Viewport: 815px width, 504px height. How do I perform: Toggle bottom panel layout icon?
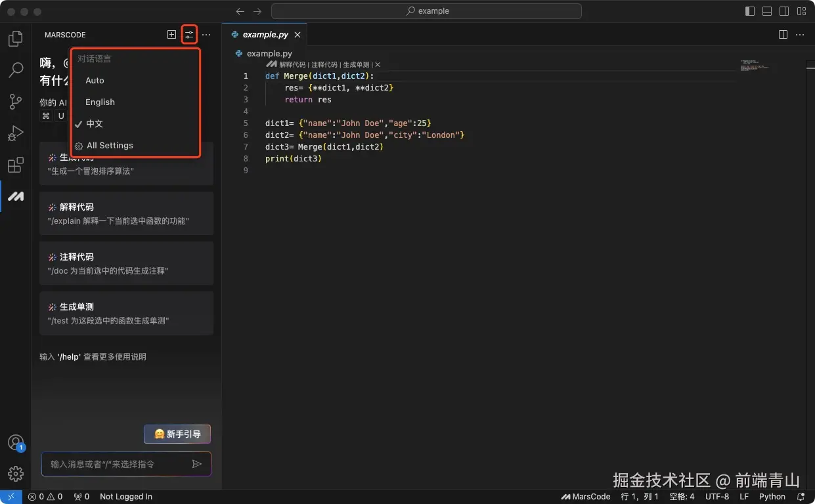click(x=767, y=11)
